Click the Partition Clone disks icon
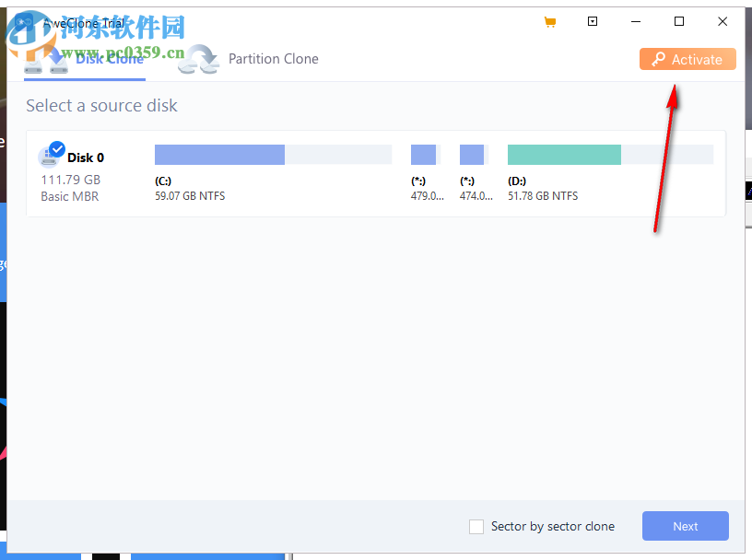This screenshot has width=752, height=560. [x=198, y=59]
